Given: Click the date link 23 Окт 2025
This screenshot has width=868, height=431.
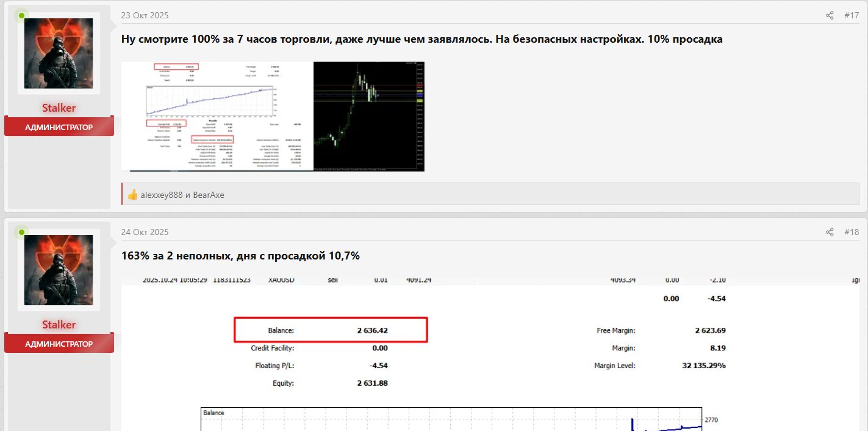Looking at the screenshot, I should click(x=145, y=15).
